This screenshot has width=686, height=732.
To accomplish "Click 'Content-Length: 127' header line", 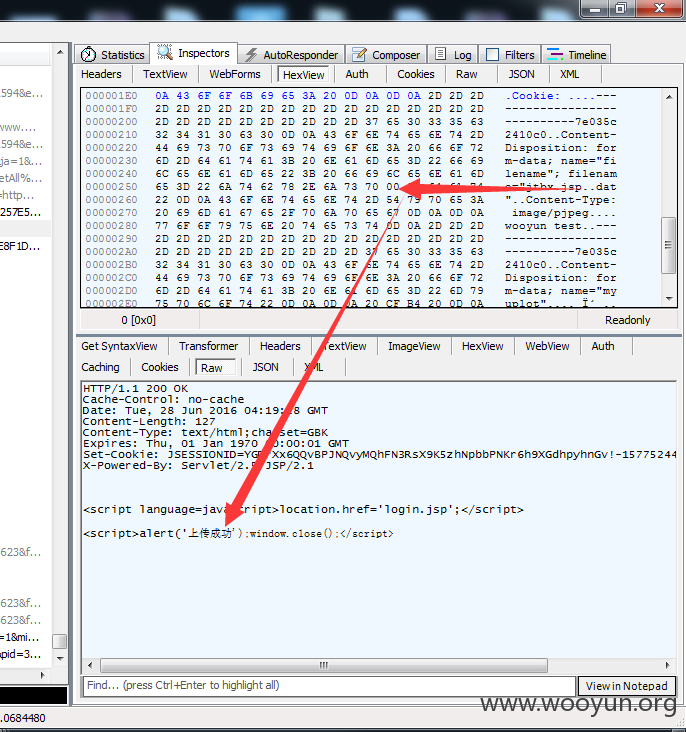I will (x=149, y=422).
